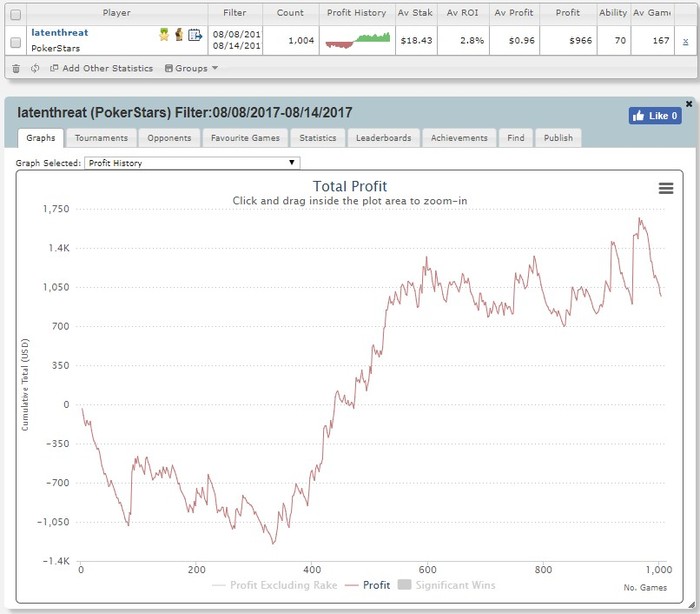700x614 pixels.
Task: Click the panel resize handle at corner
Action: pyautogui.click(x=692, y=605)
